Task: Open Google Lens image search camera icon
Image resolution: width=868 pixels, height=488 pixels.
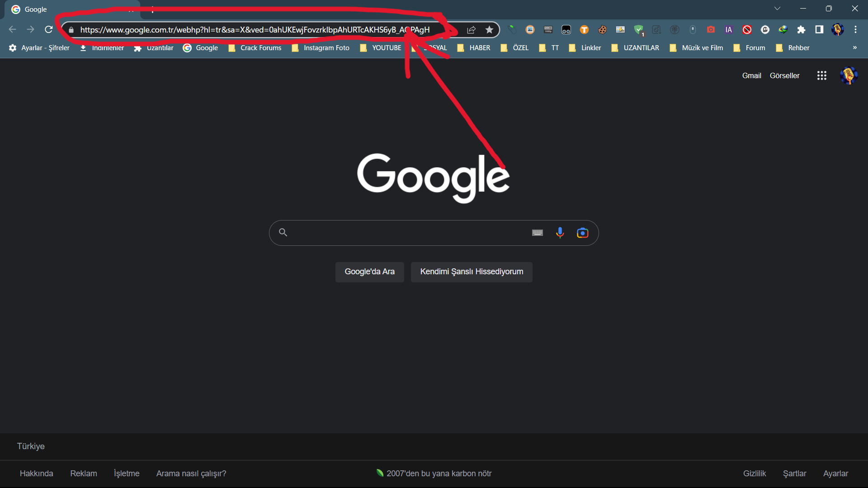Action: [x=582, y=233]
